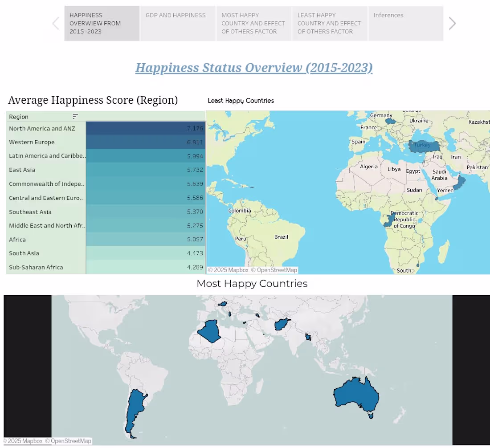The height and width of the screenshot is (448, 490).
Task: Sort the Region column using the sort icon
Action: [x=75, y=116]
